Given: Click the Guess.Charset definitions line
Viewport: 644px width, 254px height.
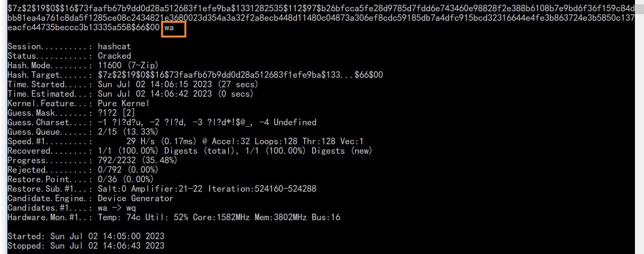Looking at the screenshot, I should point(207,122).
